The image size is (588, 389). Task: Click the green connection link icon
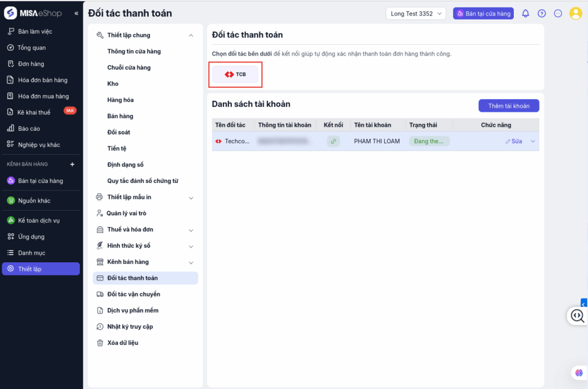(x=334, y=141)
